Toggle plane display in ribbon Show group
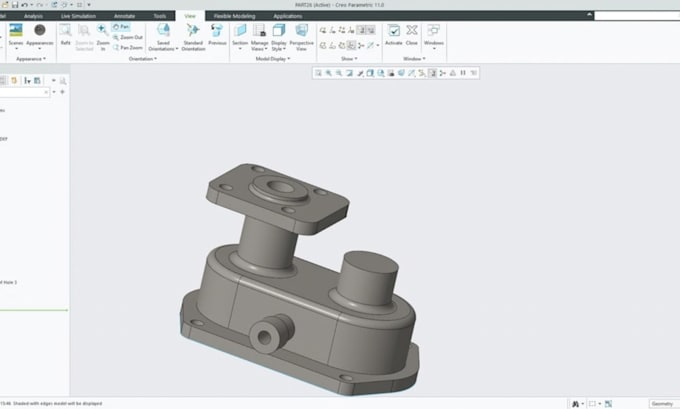The image size is (680, 409). [323, 30]
